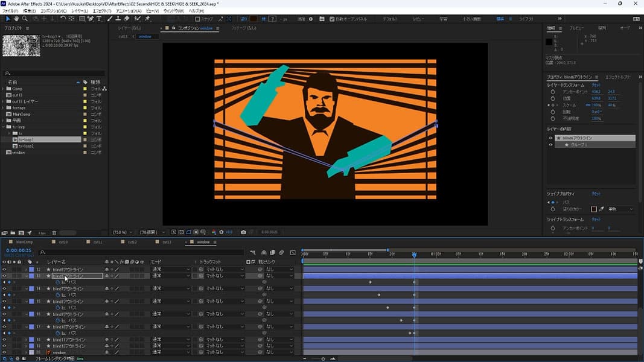
Task: Uncheck the auto-open panels checkbox
Action: click(x=332, y=19)
